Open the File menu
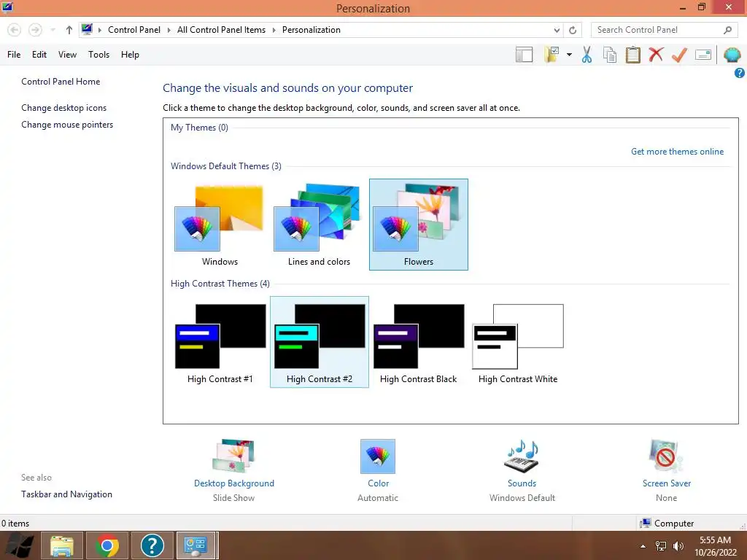The width and height of the screenshot is (747, 560). click(x=14, y=55)
